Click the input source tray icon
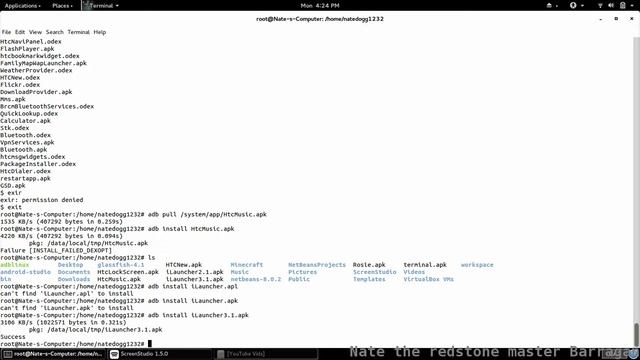The image size is (640, 360). 549,6
